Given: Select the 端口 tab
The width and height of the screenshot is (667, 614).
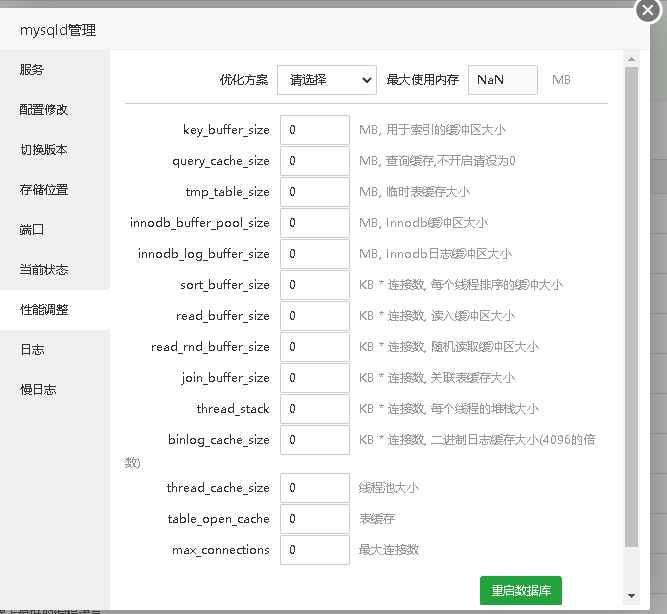Looking at the screenshot, I should (x=55, y=229).
